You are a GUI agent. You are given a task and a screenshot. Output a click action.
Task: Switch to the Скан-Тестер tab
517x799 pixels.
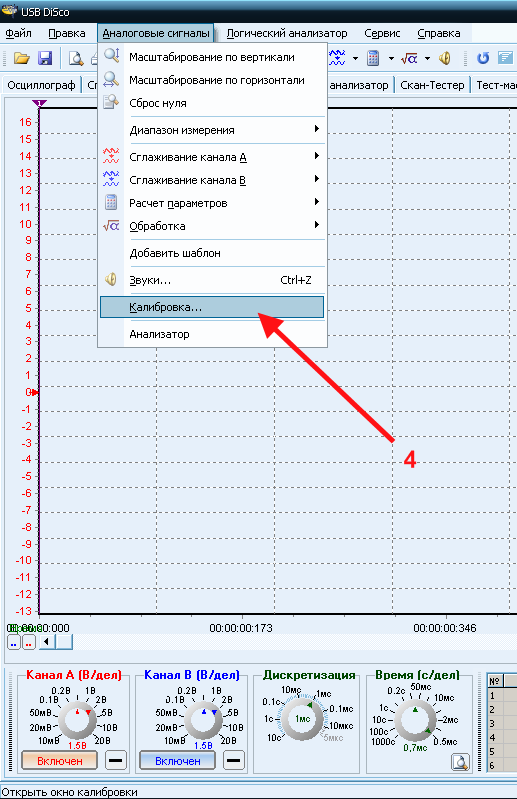tap(432, 85)
